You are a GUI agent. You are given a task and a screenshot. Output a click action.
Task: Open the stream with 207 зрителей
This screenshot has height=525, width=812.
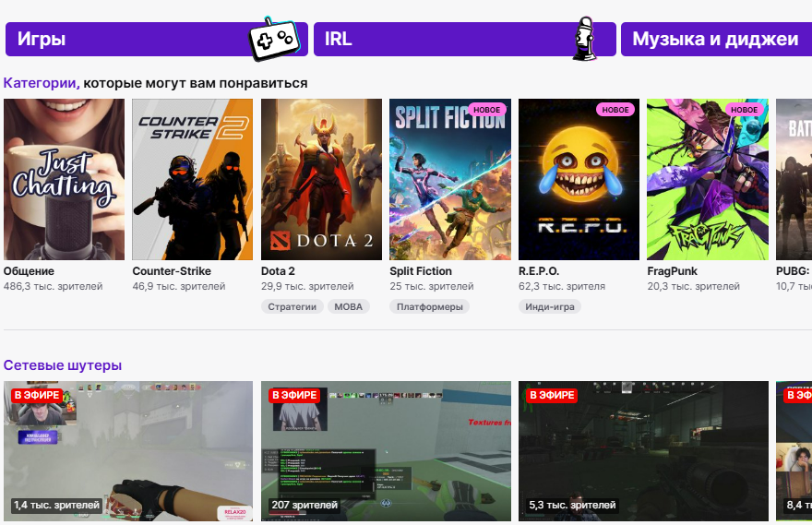click(386, 451)
